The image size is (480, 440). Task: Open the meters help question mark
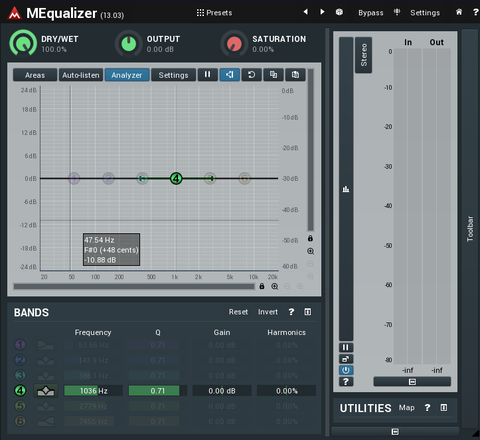[x=346, y=382]
